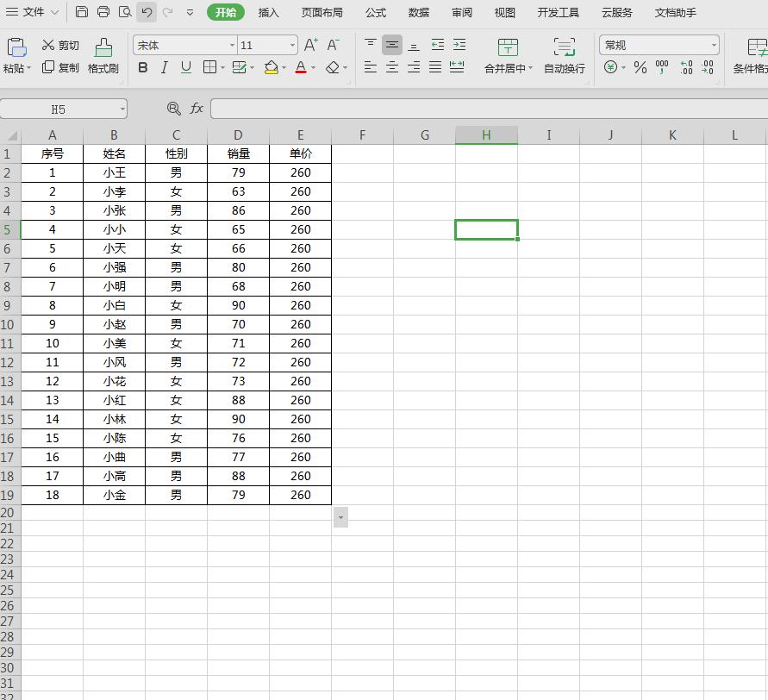Click the increase indent icon
The image size is (768, 700).
[459, 45]
